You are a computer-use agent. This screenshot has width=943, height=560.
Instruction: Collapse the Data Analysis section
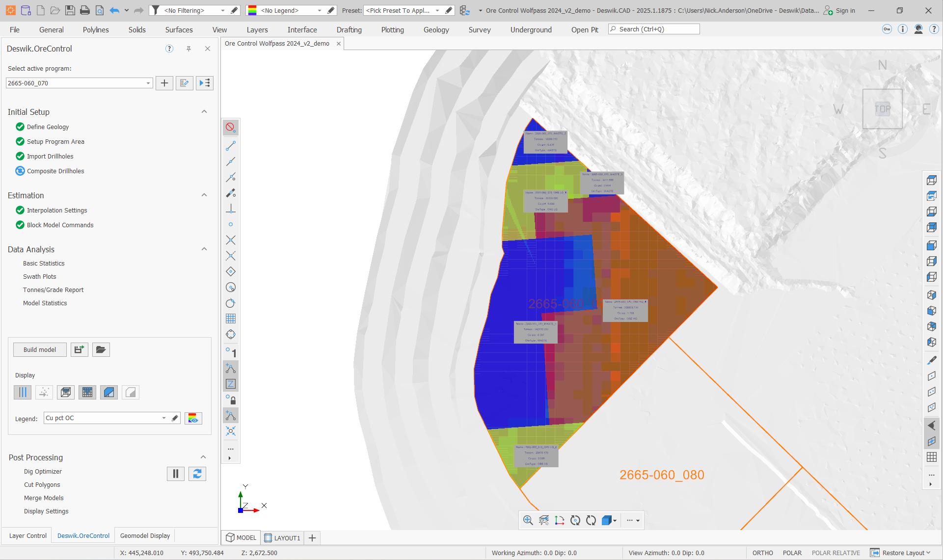(204, 249)
